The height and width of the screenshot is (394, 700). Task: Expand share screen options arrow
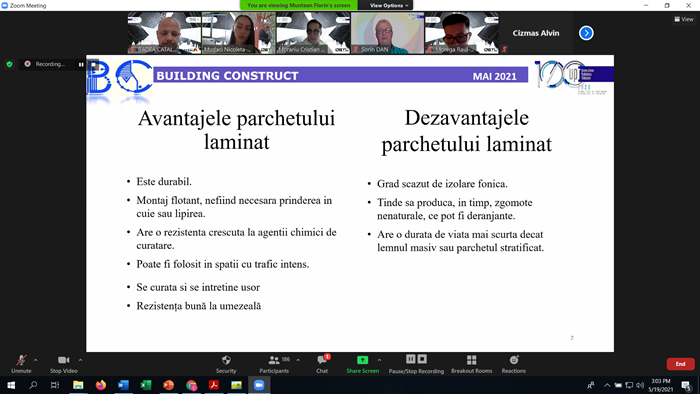pos(379,360)
